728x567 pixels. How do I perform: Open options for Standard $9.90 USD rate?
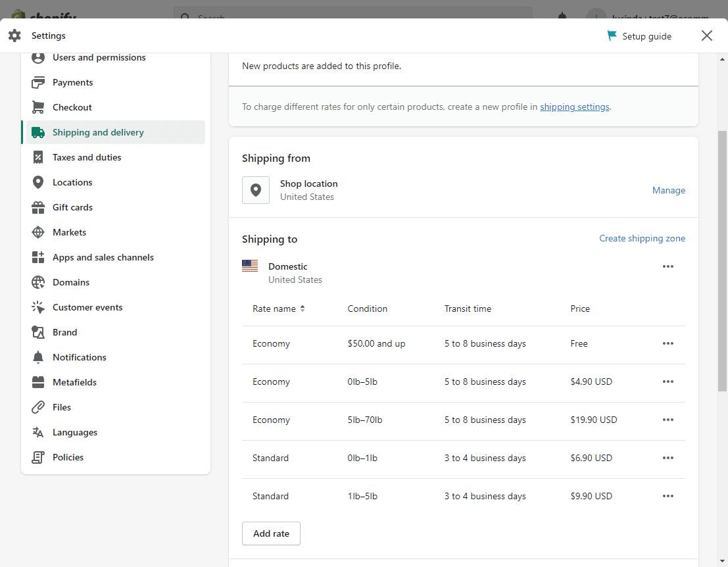click(668, 496)
